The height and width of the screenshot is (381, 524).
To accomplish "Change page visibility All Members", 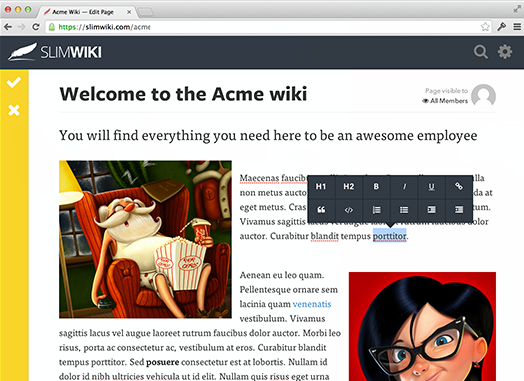I will (445, 101).
